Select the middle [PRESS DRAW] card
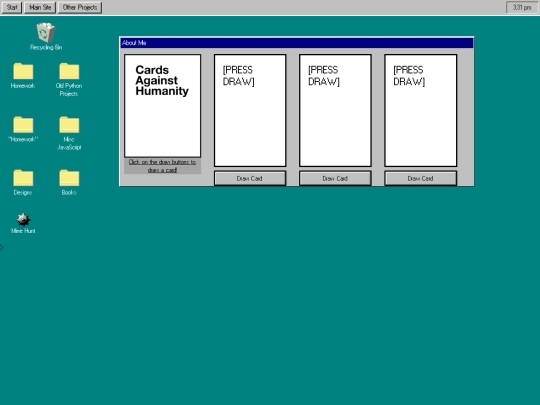540x405 pixels. pyautogui.click(x=335, y=110)
